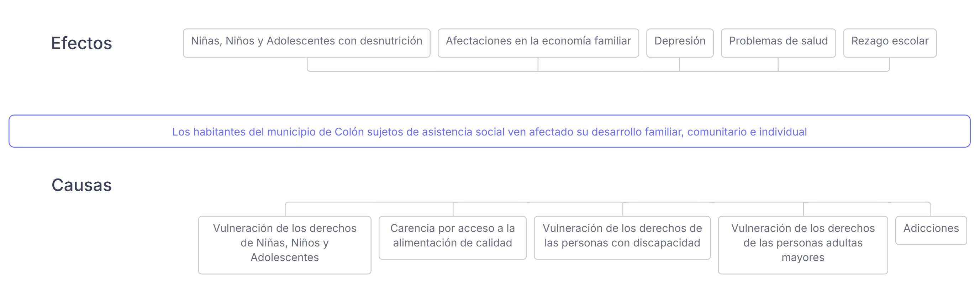Click the connector stem above the Carencia box
The height and width of the screenshot is (303, 980).
[453, 209]
